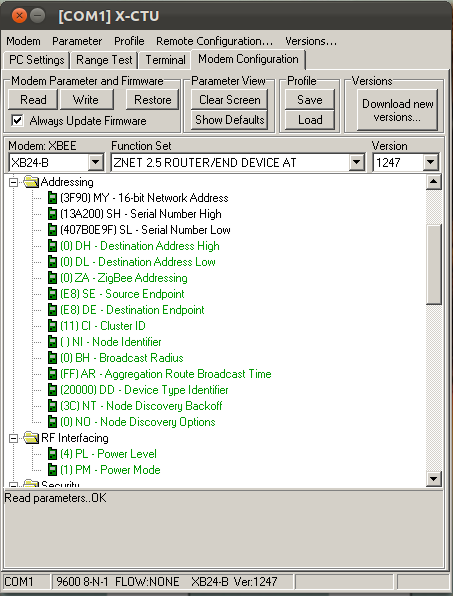Viewport: 453px width, 596px height.
Task: Click the SH Serial Number High parameter icon
Action: (x=52, y=214)
